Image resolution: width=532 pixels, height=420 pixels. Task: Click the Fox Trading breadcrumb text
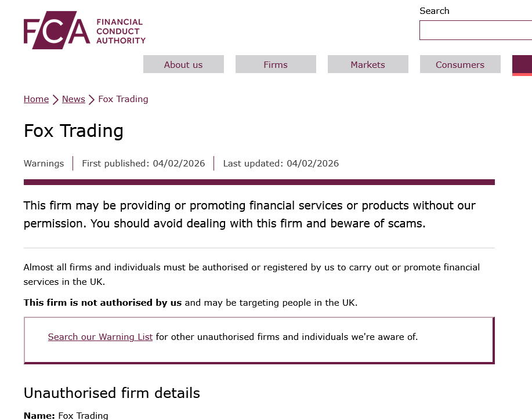(x=123, y=99)
